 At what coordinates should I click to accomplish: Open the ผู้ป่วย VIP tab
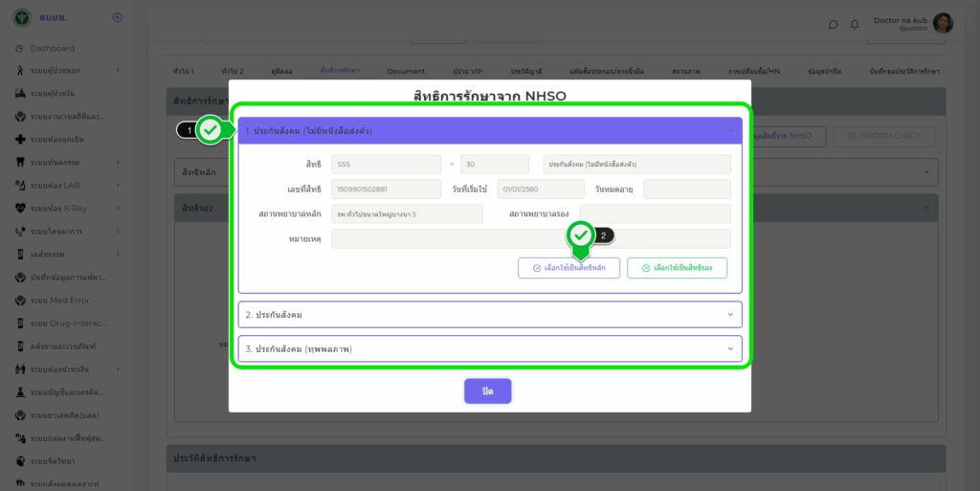(x=467, y=72)
